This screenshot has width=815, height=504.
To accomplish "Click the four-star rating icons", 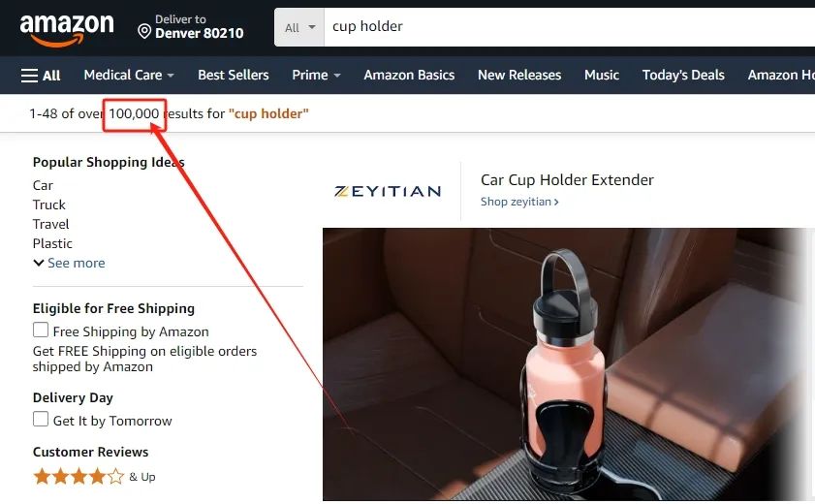I will tap(79, 476).
